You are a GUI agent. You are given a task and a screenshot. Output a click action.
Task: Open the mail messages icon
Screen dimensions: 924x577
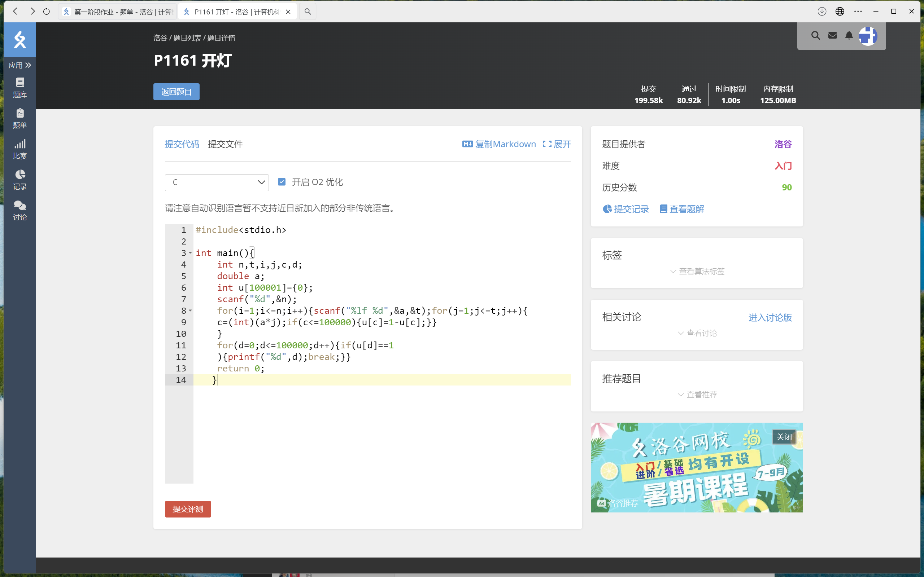click(832, 36)
